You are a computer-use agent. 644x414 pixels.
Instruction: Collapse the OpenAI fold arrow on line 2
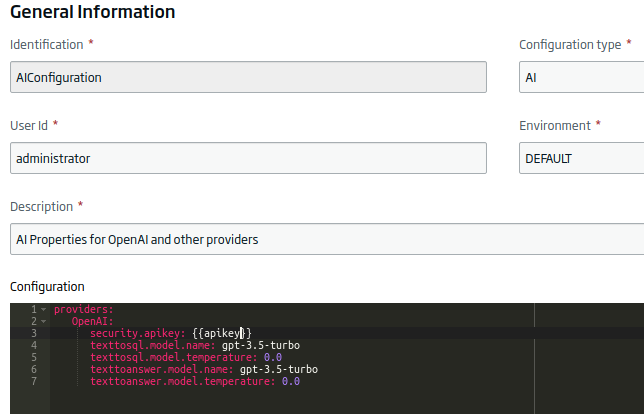tap(44, 321)
